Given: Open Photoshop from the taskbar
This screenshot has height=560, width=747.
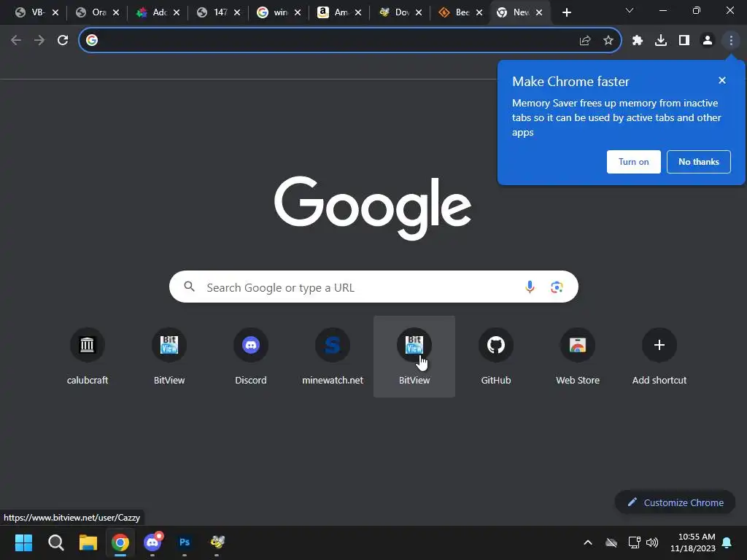Looking at the screenshot, I should click(185, 542).
